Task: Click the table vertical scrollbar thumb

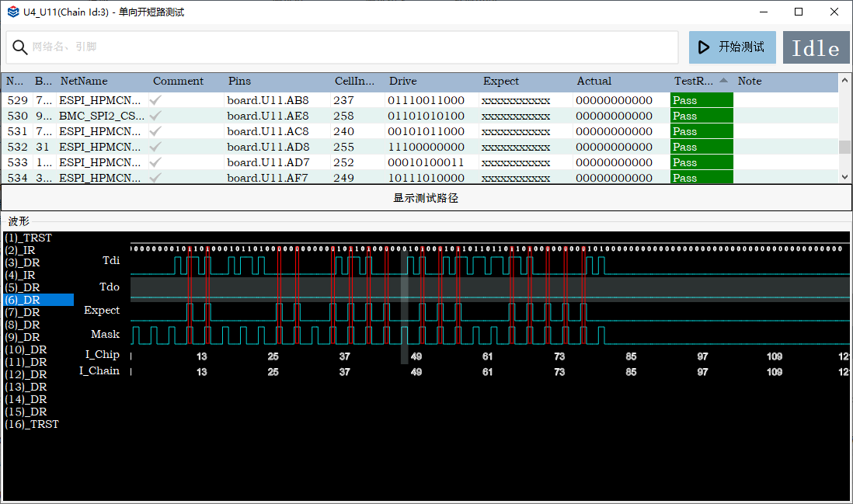Action: pos(844,147)
